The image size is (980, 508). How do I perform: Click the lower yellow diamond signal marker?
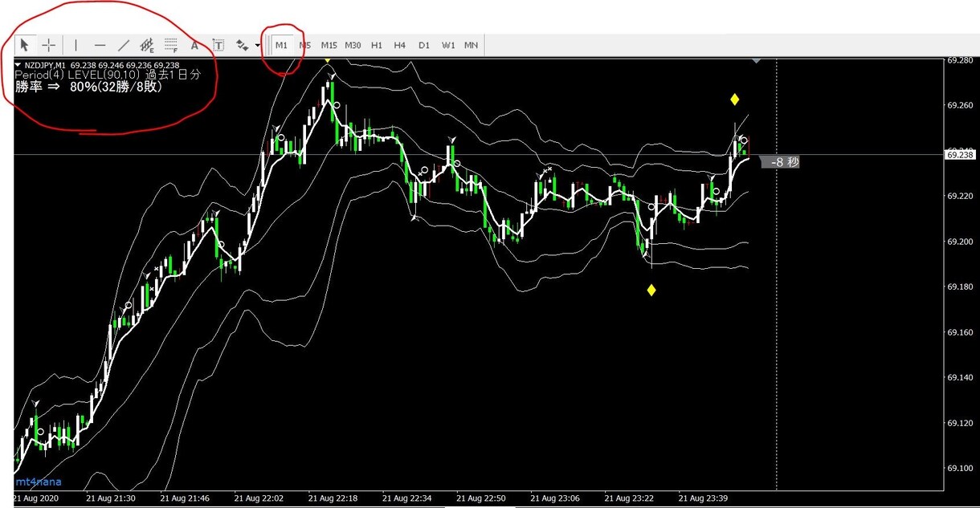(x=651, y=291)
